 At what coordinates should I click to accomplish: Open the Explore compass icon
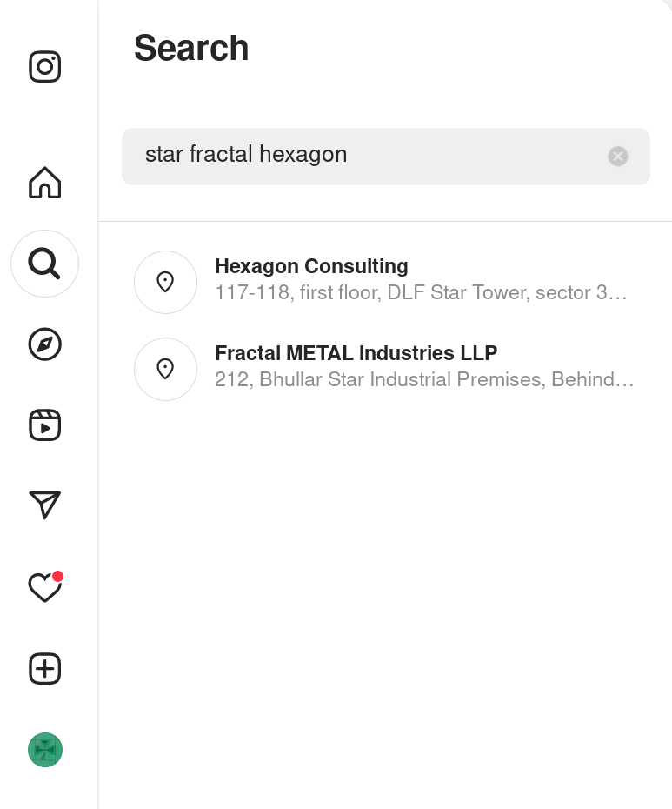pos(45,344)
